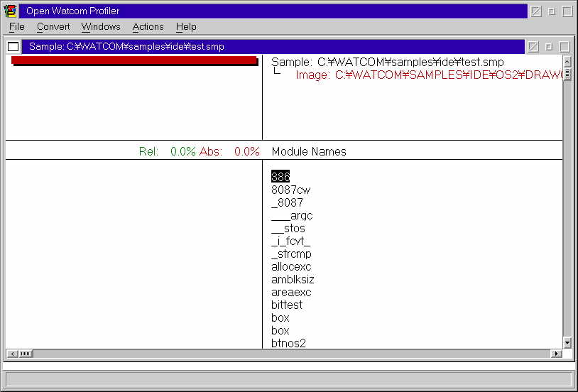Image resolution: width=578 pixels, height=392 pixels.
Task: Select the btnos2 module entry
Action: pos(288,343)
